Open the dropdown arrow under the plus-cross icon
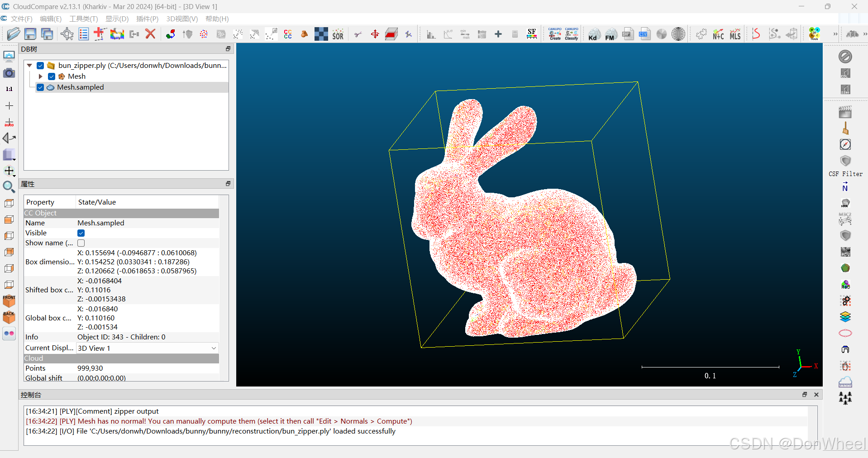 click(14, 176)
